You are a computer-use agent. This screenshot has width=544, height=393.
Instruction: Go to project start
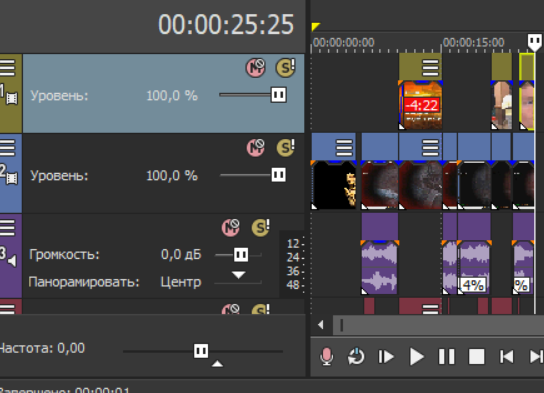[507, 357]
